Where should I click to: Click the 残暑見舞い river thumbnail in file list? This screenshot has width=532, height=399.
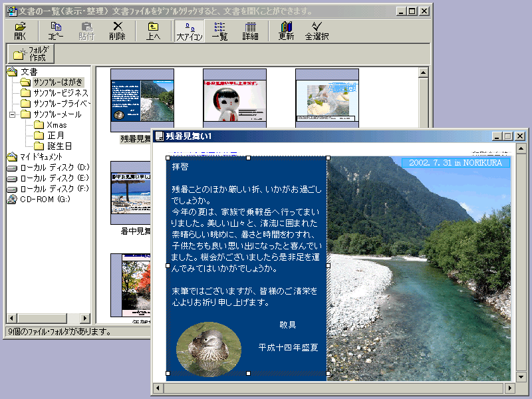click(x=142, y=100)
